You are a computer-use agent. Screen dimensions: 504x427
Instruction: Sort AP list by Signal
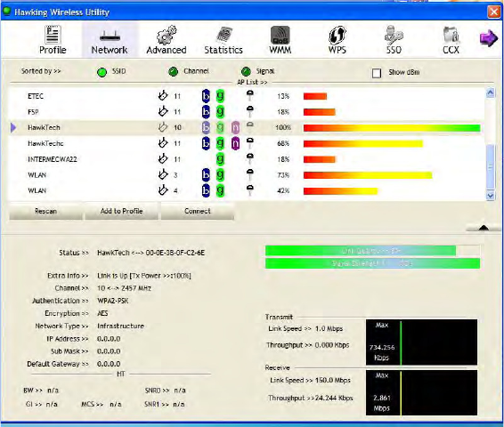(246, 71)
